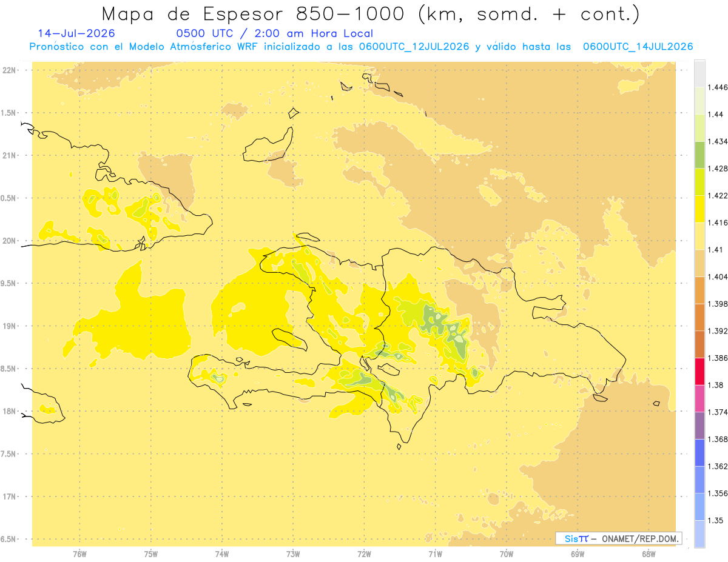Viewport: 728px width, 562px height.
Task: Pick the yellow-green swatch between 1.422 and 1.428
Action: [699, 182]
